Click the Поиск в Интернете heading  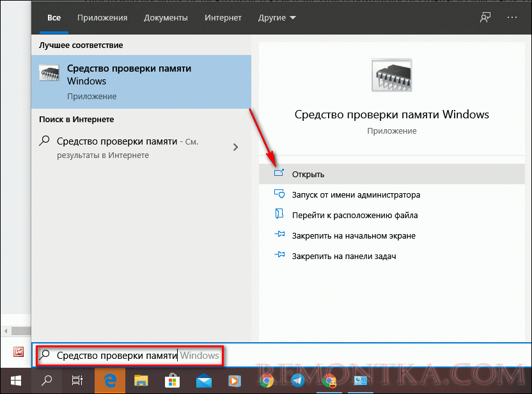tap(76, 120)
